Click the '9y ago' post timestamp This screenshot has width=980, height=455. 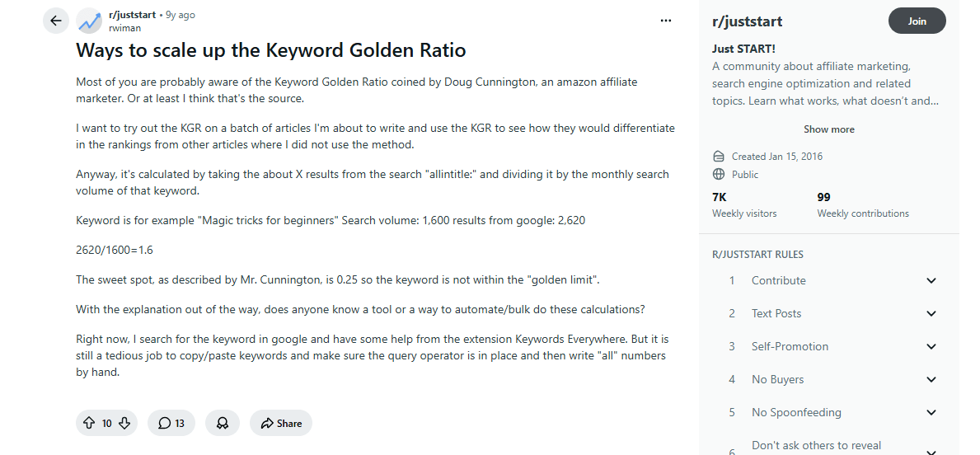[180, 15]
